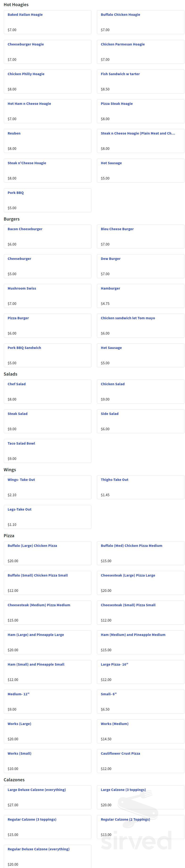Open Regular Calzone (2 Toppings)
Image resolution: width=185 pixels, height=868 pixels.
[x=141, y=827]
